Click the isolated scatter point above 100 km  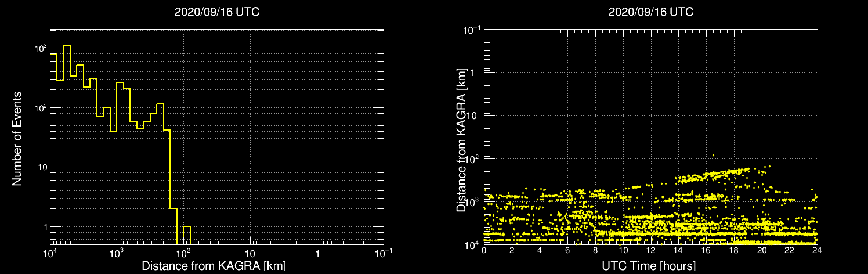(x=713, y=155)
